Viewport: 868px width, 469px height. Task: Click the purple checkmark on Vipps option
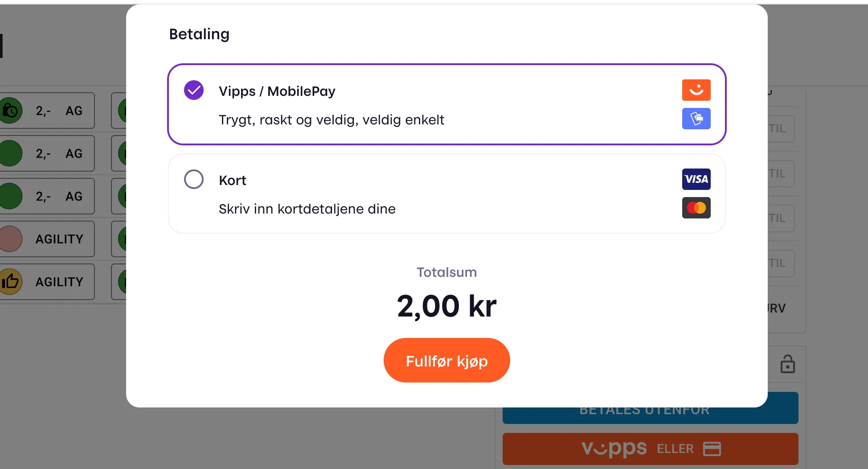pyautogui.click(x=193, y=90)
